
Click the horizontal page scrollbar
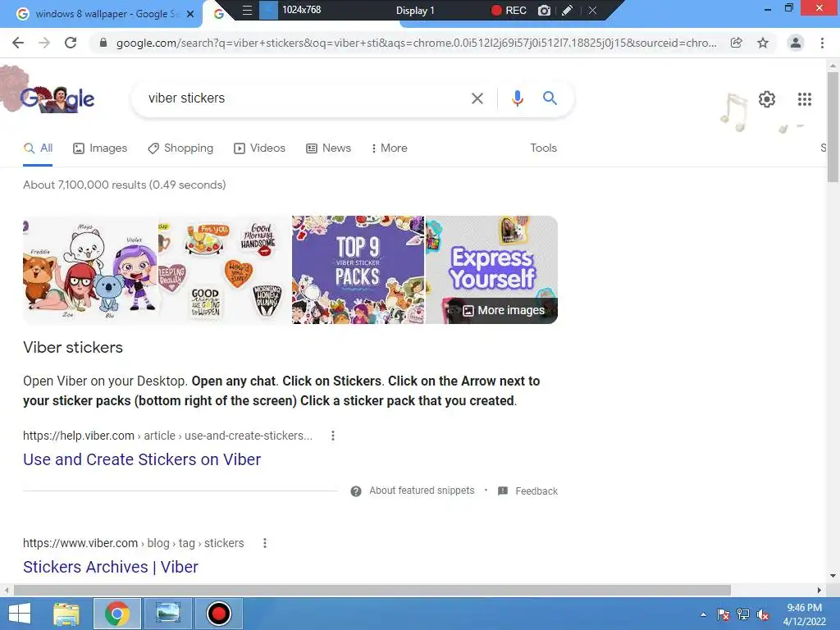point(372,590)
